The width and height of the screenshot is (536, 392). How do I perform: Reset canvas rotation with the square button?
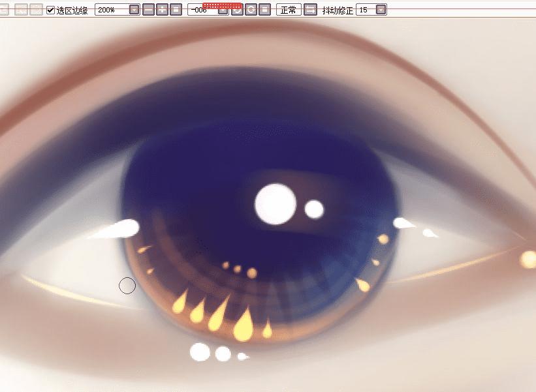pyautogui.click(x=264, y=10)
